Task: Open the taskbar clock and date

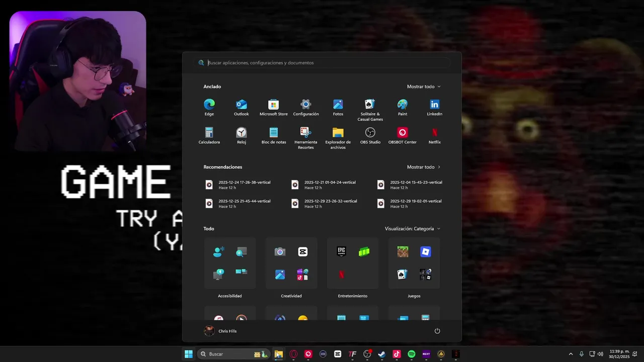Action: click(x=618, y=354)
